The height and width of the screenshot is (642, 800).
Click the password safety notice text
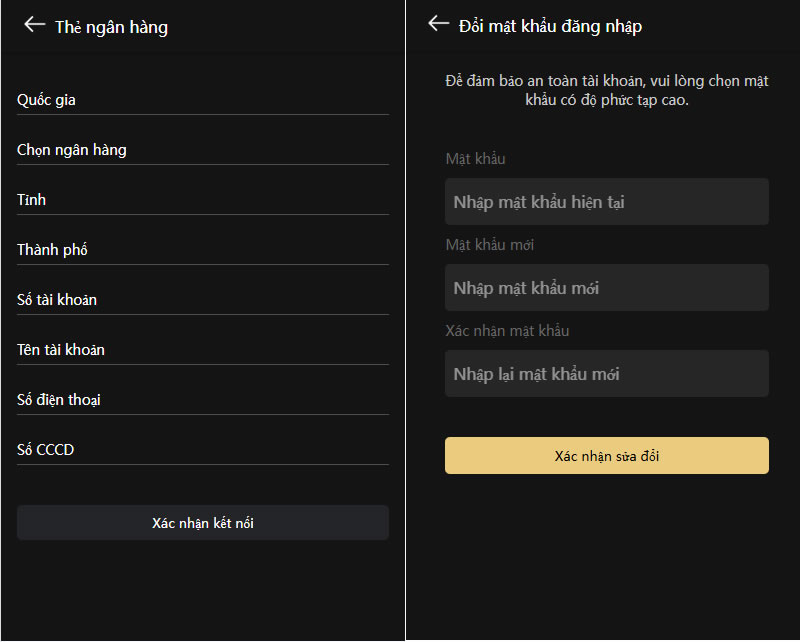click(606, 91)
